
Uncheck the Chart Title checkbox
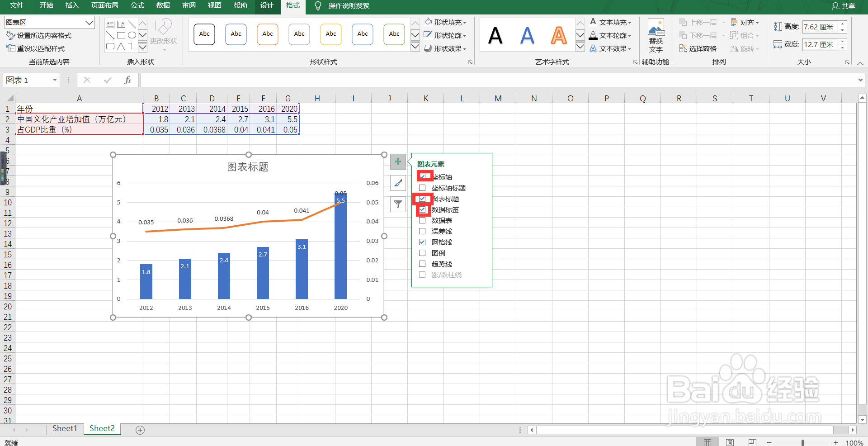click(422, 199)
